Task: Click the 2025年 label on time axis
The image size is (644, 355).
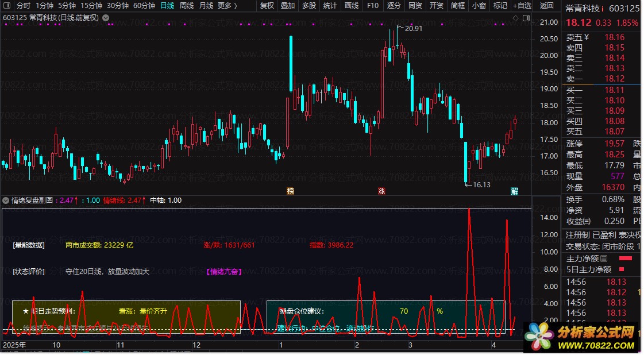Action: (x=14, y=345)
